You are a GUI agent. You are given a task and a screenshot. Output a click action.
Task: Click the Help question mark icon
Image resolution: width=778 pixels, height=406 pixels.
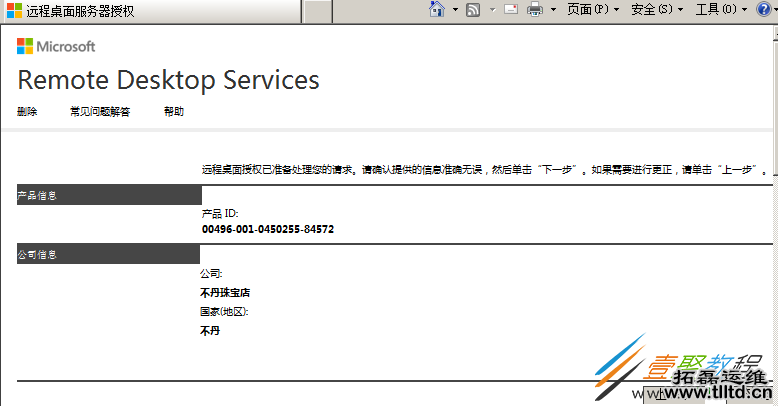(764, 9)
